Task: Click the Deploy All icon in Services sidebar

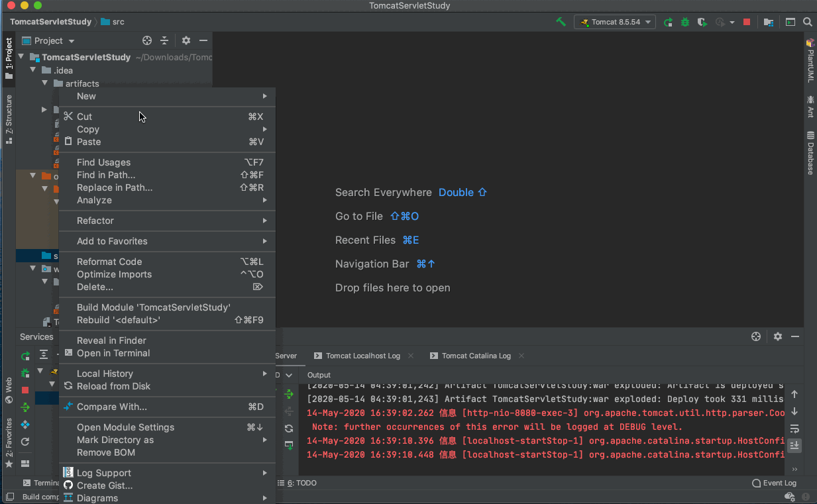Action: 25,407
